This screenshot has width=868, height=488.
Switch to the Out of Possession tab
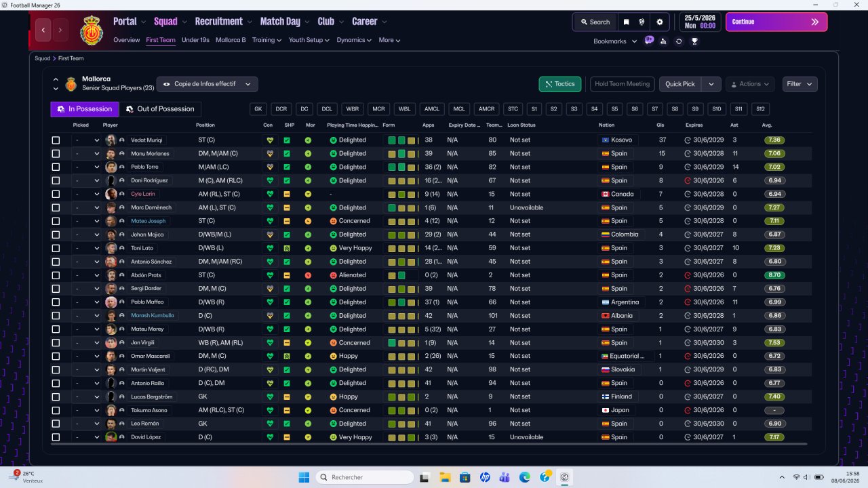[160, 109]
